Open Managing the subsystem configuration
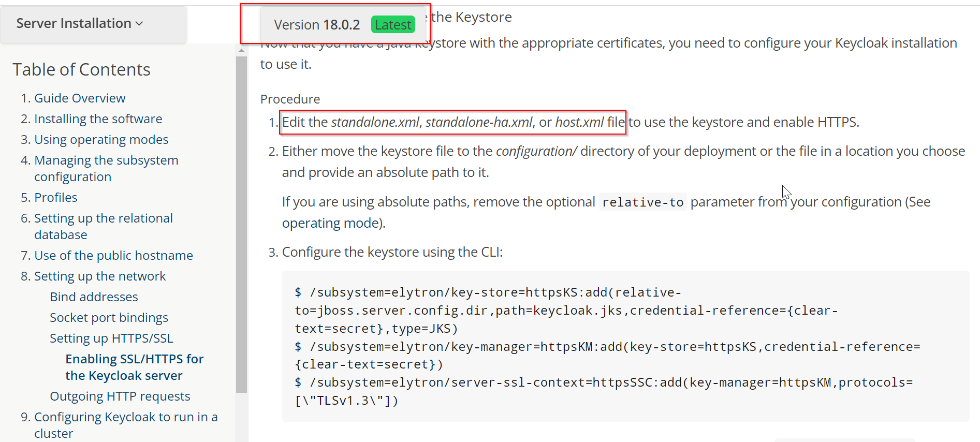The height and width of the screenshot is (442, 980). pos(106,168)
